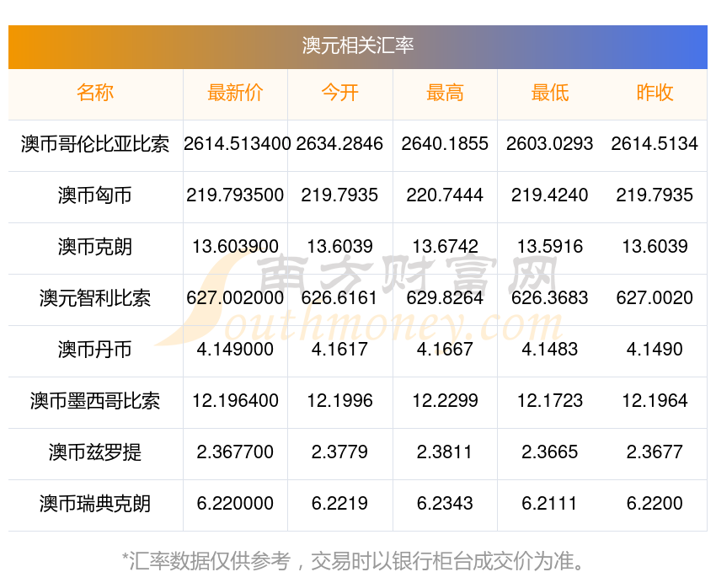
Task: Click opening value 12.1996
Action: click(339, 401)
